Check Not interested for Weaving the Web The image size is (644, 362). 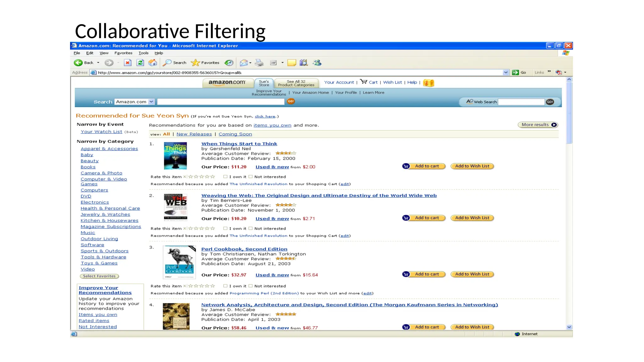coord(251,228)
